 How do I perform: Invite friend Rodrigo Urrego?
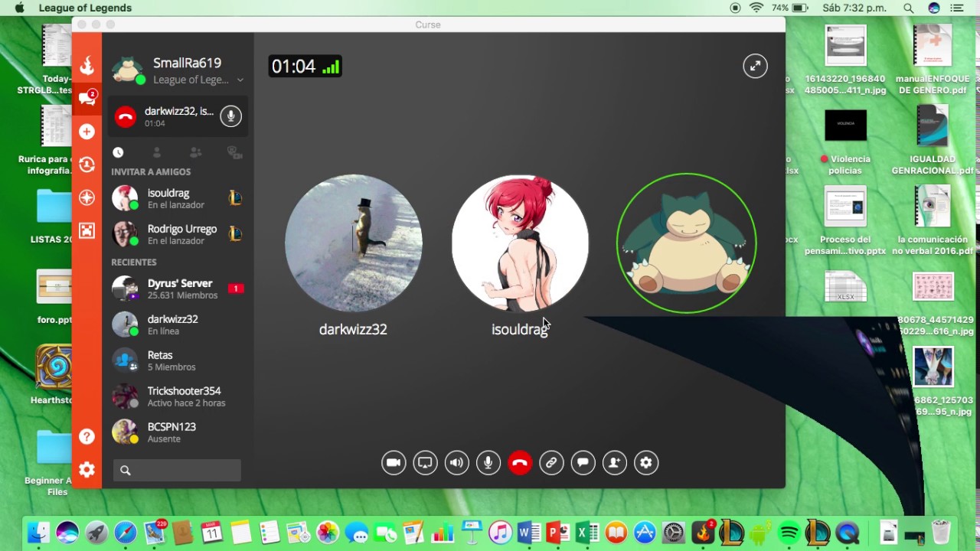pos(178,234)
